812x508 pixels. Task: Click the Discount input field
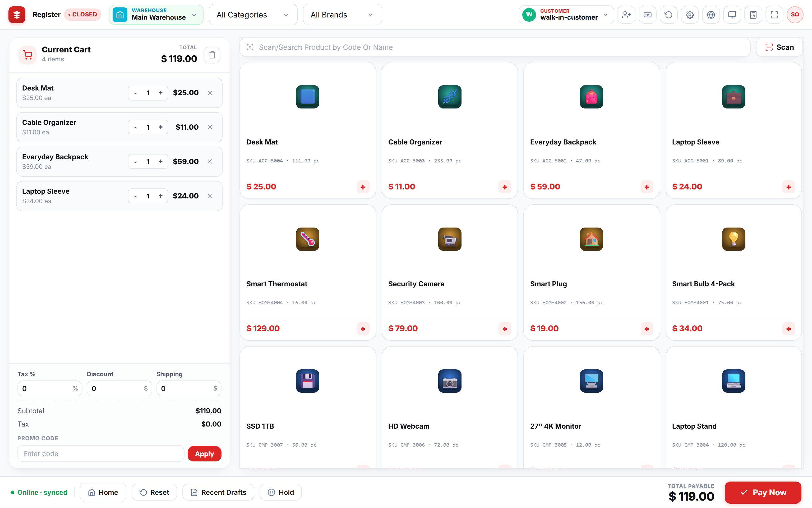tap(119, 388)
